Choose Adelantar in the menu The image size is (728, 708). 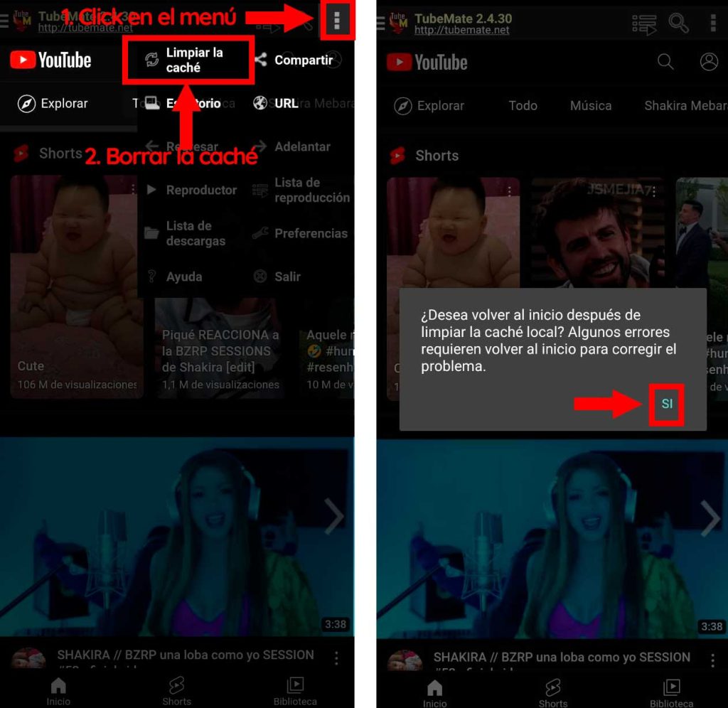point(292,146)
